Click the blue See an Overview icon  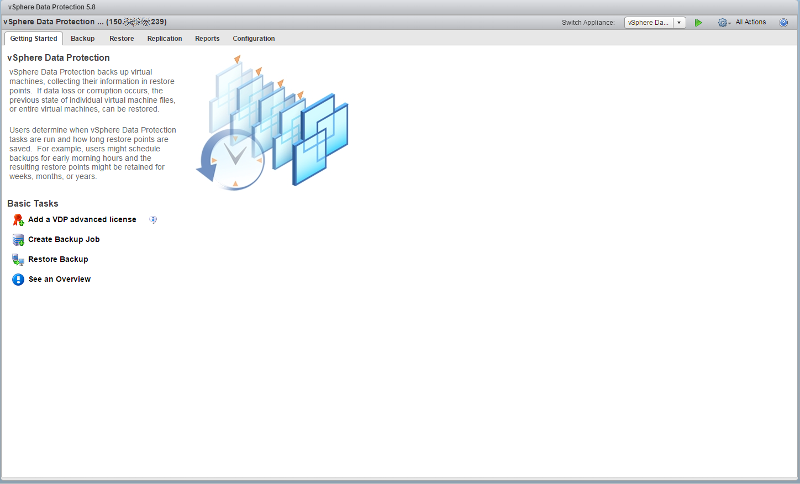point(18,279)
